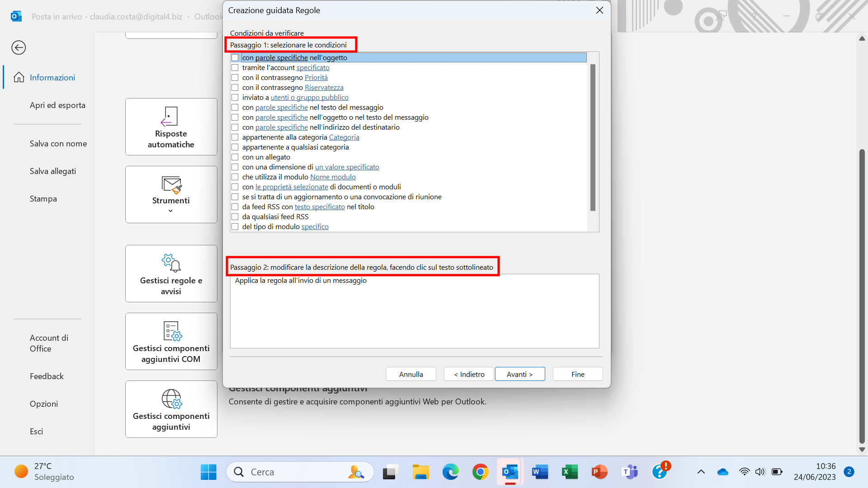868x488 pixels.
Task: Tick 'appartenente a qualsiasi categoria' checkbox
Action: (235, 147)
